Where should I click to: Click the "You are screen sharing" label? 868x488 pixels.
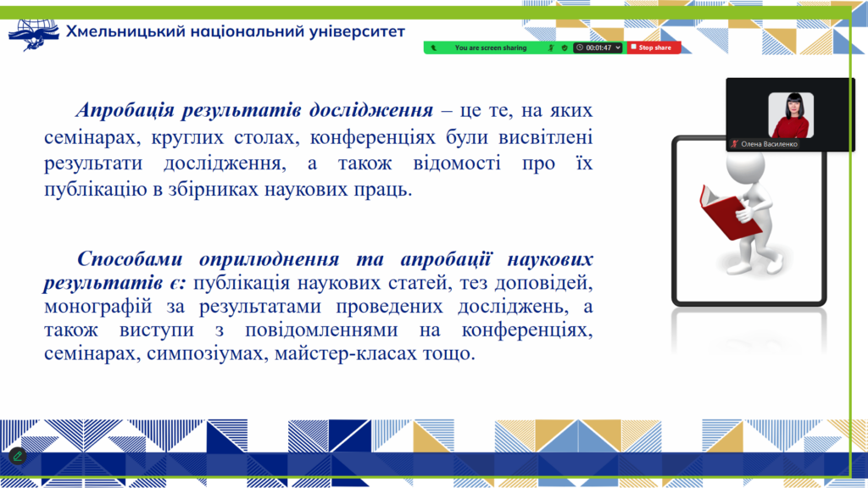[x=490, y=48]
